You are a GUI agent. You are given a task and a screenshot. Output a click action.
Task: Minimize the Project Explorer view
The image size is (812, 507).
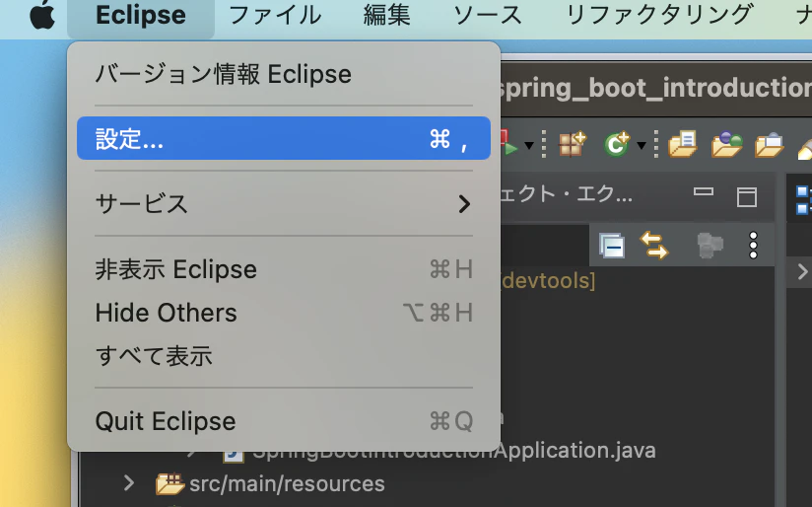(x=704, y=192)
